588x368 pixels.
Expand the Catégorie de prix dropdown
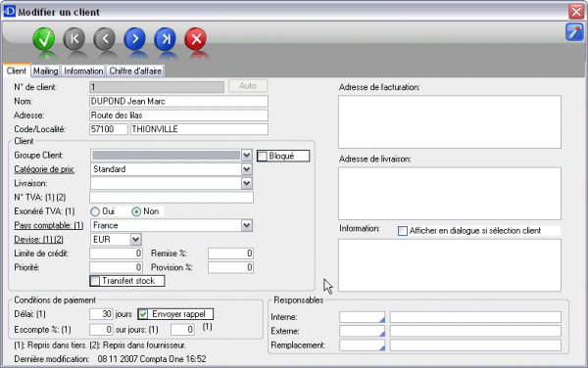pos(246,169)
